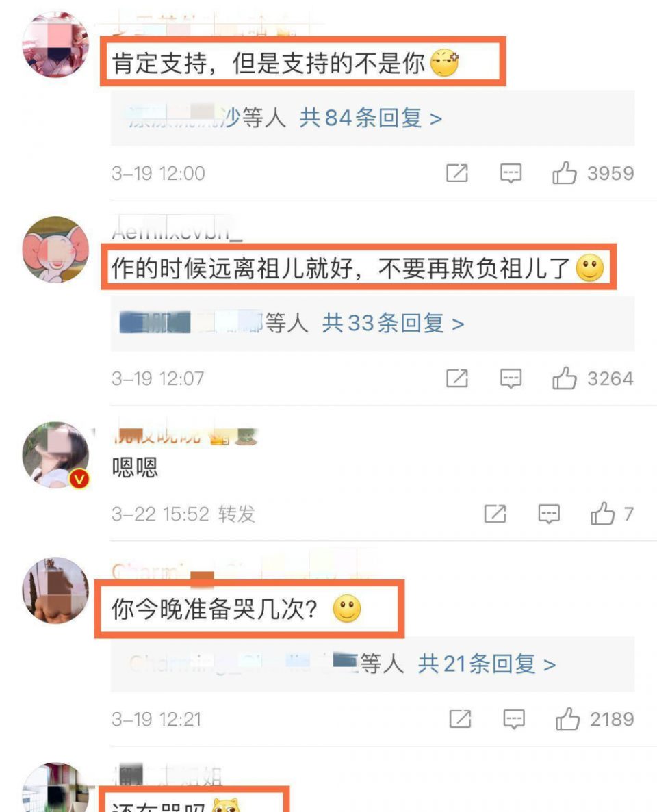
Task: Reply to the comment posted at 3-19 12:07
Action: [511, 378]
